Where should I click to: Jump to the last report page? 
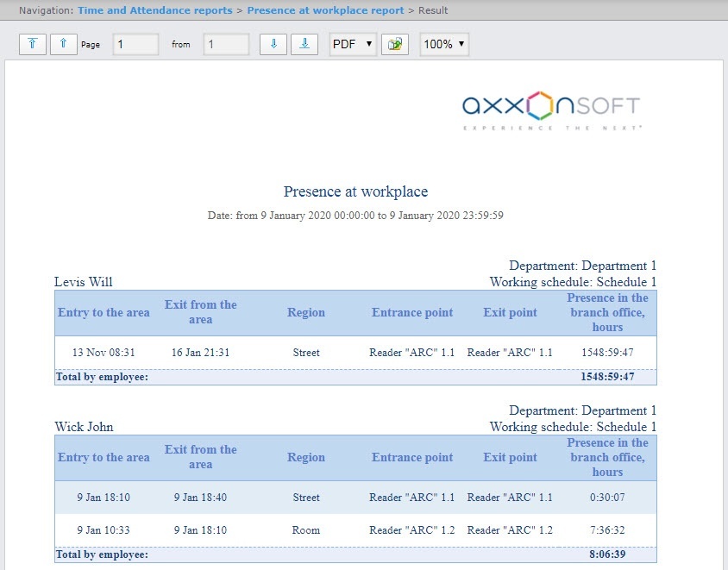click(x=304, y=44)
